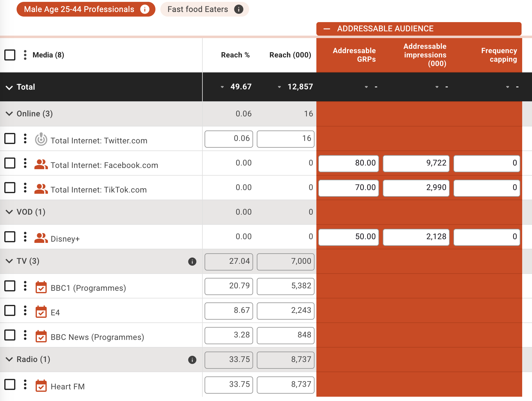
Task: Check the Facebook.com row checkbox
Action: tap(10, 163)
